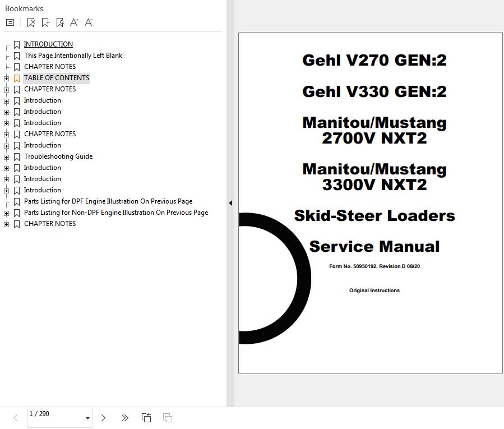This screenshot has width=504, height=429.
Task: Click 'Gehl V270 GEN:2' heading
Action: (x=374, y=60)
